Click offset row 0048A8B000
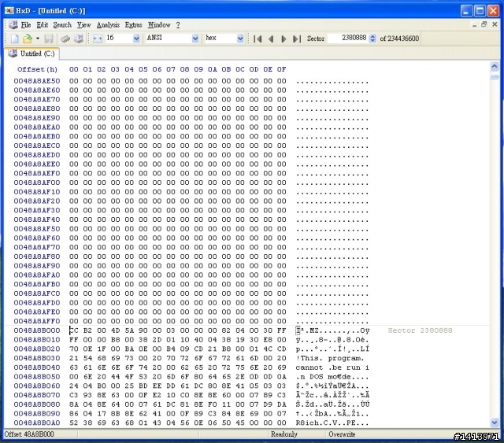Image resolution: width=504 pixels, height=443 pixels. 37,330
